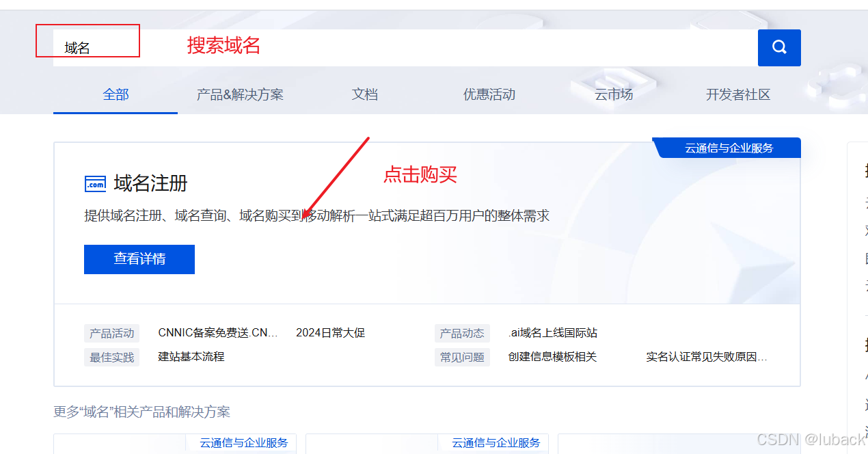Open the 实名认证常见失败原因 link
Screen dimensions: 868x454
pyautogui.click(x=704, y=357)
